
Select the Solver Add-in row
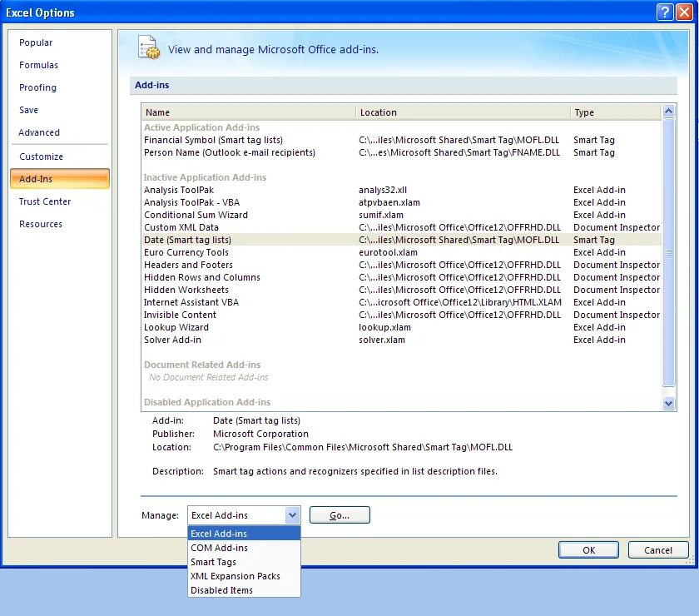[402, 340]
